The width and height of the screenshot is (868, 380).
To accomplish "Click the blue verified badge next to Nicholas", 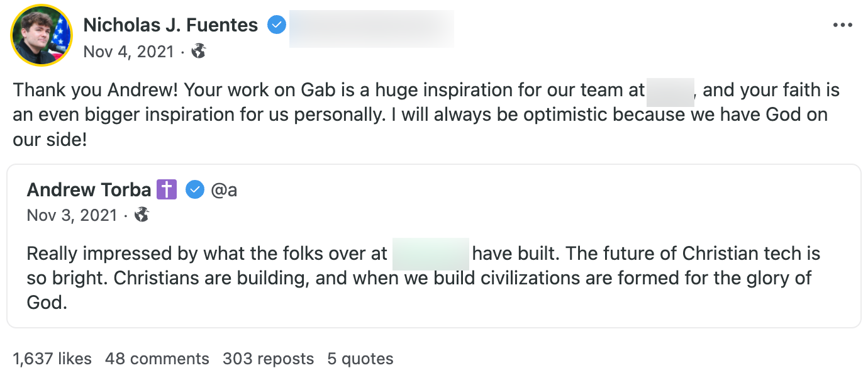I will tap(275, 25).
